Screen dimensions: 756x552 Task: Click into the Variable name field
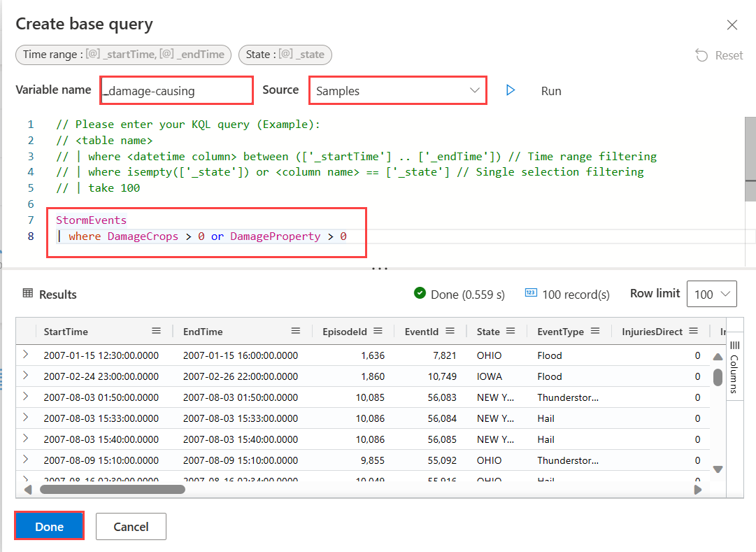point(177,90)
